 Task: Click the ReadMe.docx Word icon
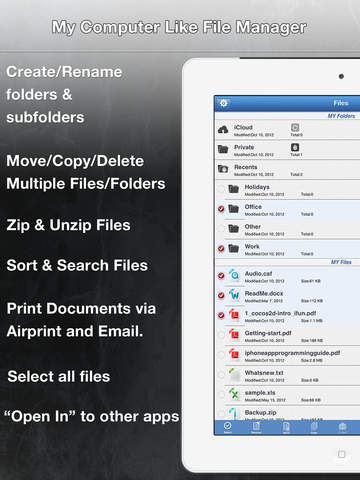coord(234,294)
